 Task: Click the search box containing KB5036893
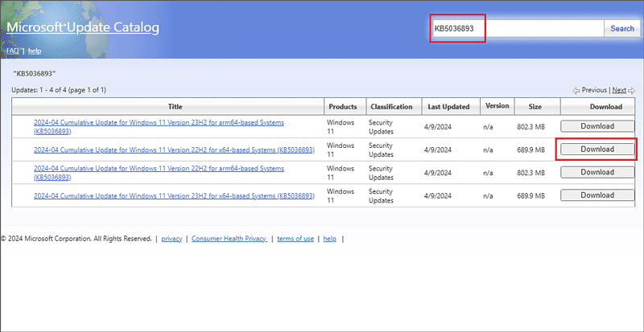tap(518, 29)
